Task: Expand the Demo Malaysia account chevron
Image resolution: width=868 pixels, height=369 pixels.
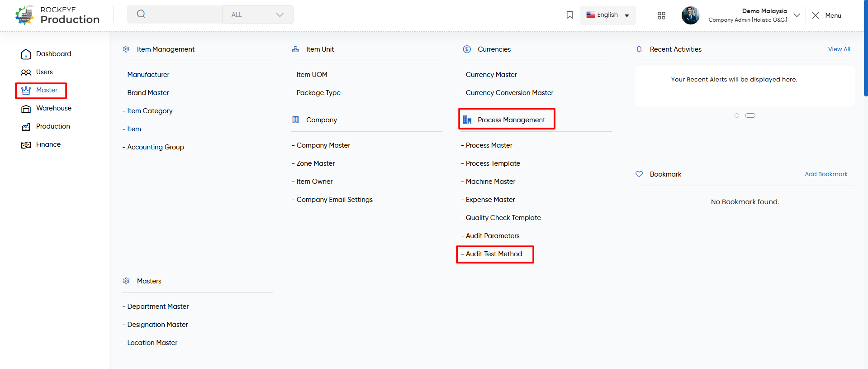Action: click(x=797, y=15)
